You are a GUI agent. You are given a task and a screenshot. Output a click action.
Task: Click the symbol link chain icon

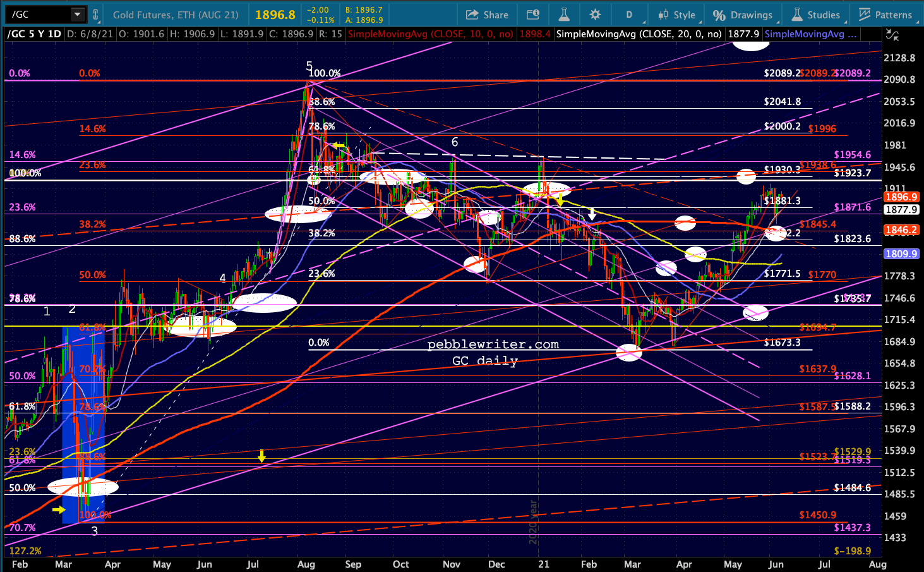[x=96, y=15]
